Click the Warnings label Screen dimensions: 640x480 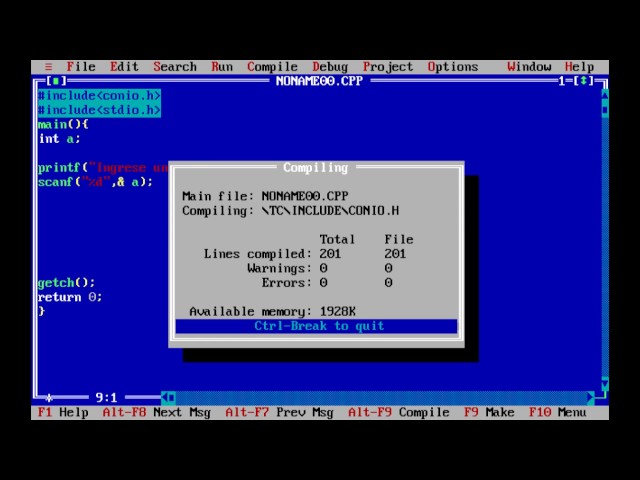(279, 268)
